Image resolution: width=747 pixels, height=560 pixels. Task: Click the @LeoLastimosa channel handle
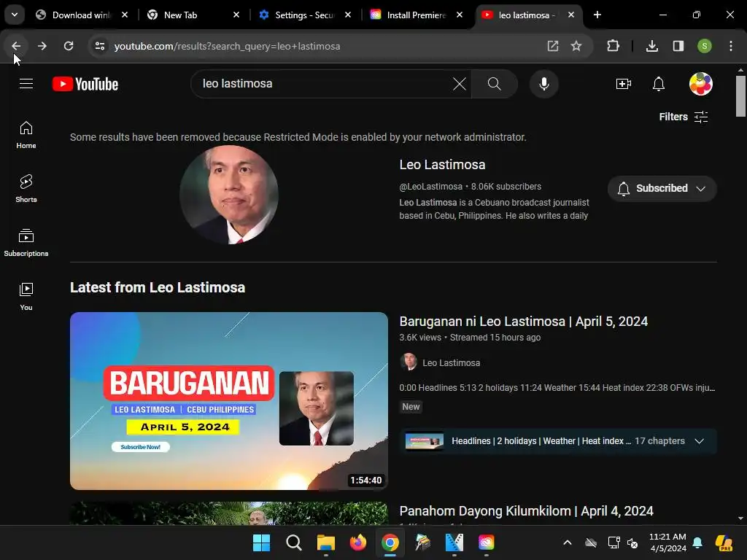tap(430, 187)
